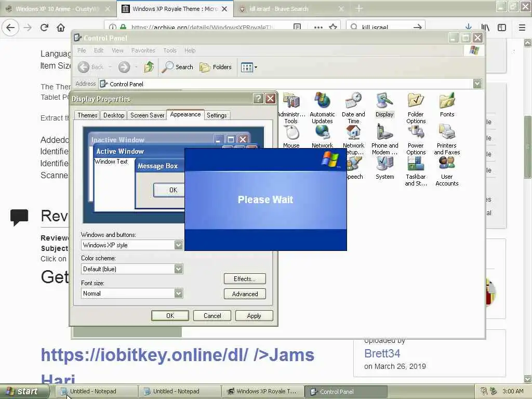Open page actions three-dots menu

point(318,27)
